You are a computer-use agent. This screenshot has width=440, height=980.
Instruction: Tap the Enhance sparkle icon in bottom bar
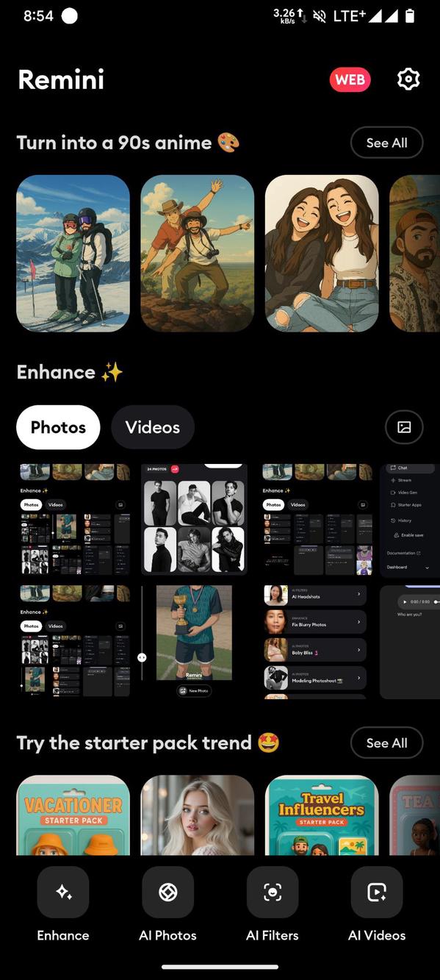coord(63,893)
